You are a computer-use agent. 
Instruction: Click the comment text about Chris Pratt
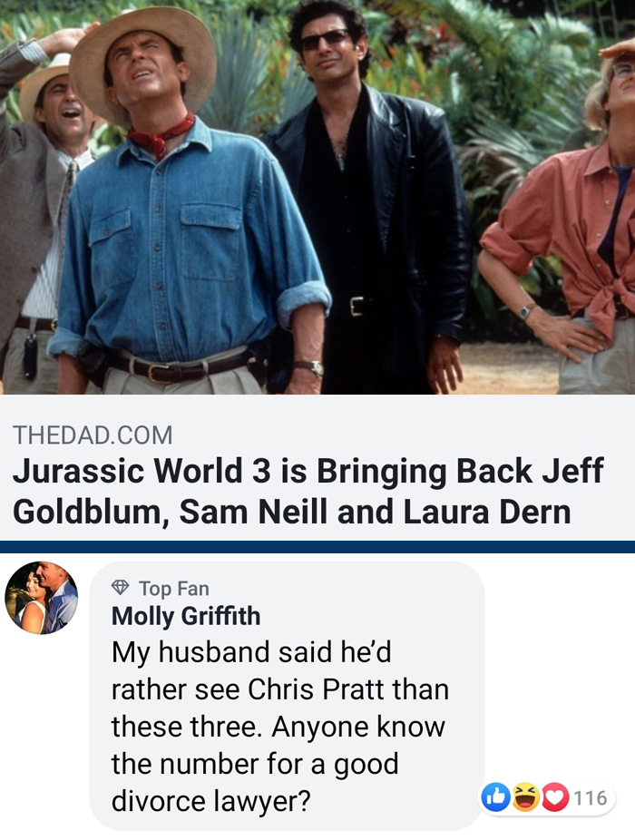279,727
